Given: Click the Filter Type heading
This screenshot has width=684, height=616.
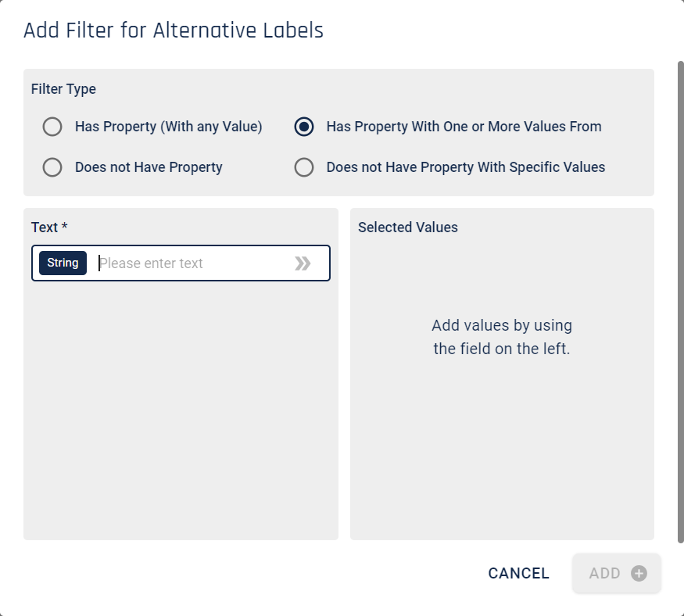Looking at the screenshot, I should [63, 89].
